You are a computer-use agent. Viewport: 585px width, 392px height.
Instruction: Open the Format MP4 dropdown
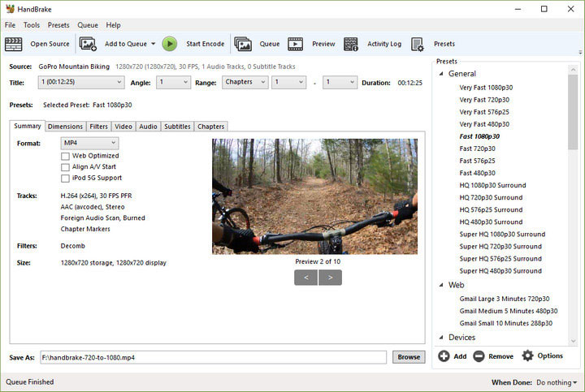pos(89,143)
